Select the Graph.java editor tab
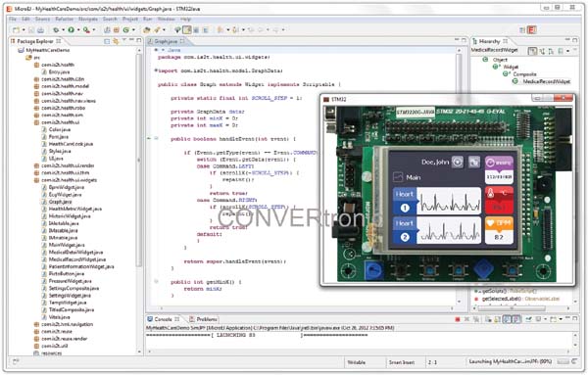This screenshot has width=588, height=375. tap(166, 41)
